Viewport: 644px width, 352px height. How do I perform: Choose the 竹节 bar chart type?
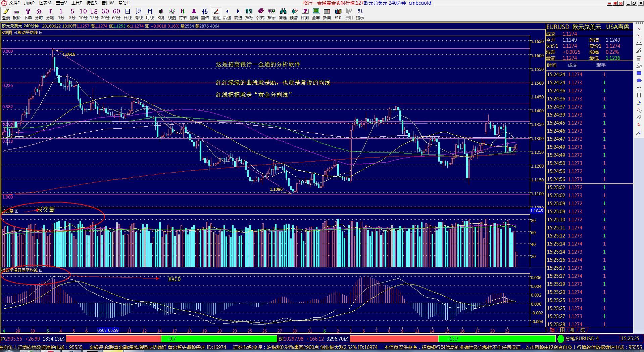click(183, 14)
